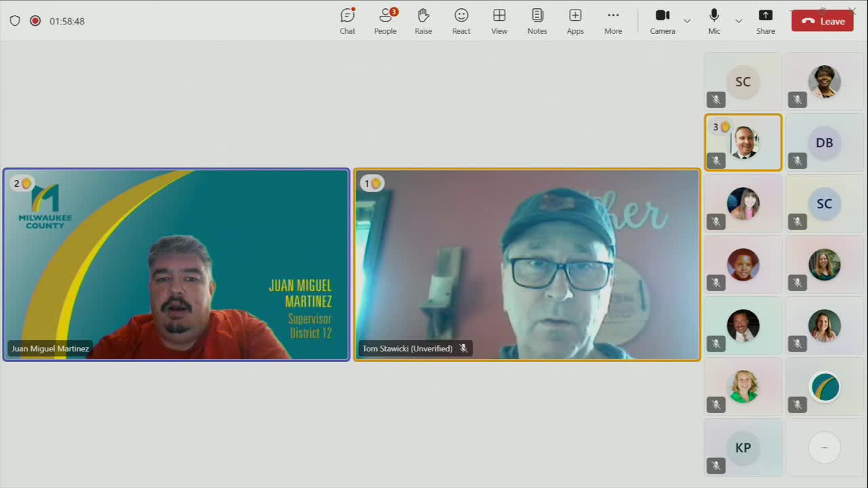The width and height of the screenshot is (868, 488).
Task: Click Milwaukee County logo in Juan's video background
Action: click(45, 206)
